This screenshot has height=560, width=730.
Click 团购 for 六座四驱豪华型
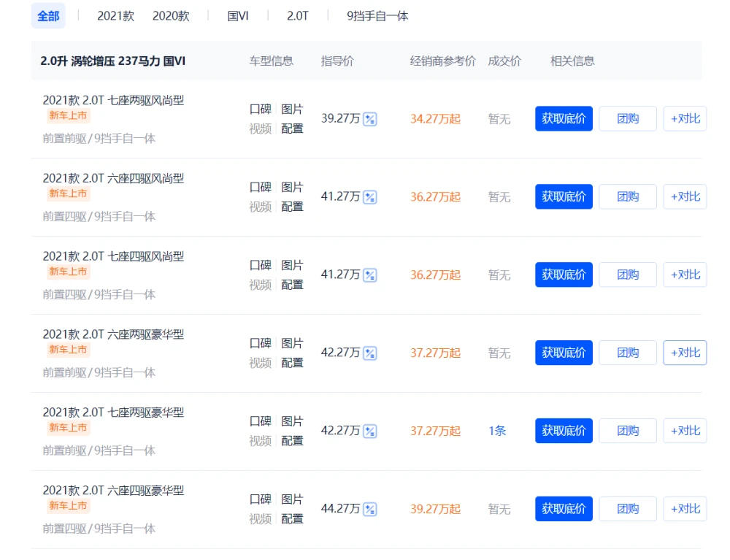tap(628, 509)
